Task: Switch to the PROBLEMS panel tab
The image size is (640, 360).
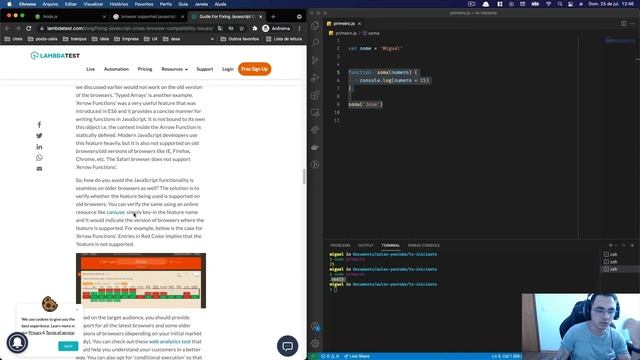Action: [340, 245]
